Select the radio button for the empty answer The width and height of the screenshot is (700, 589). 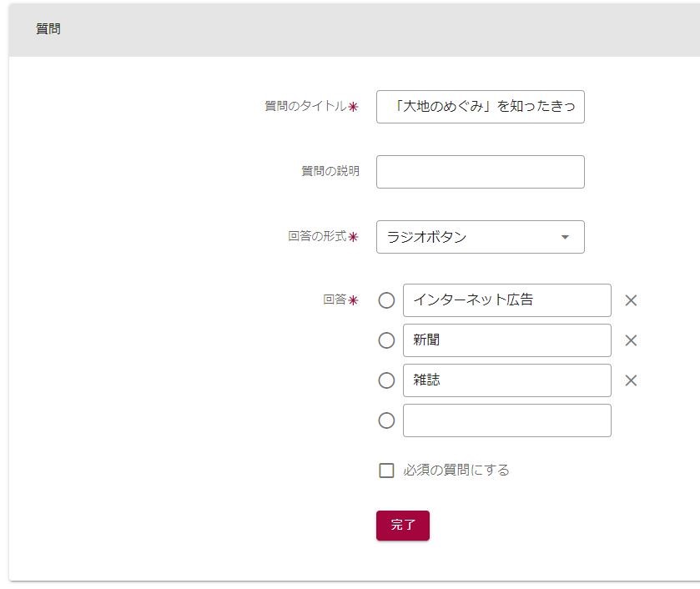(386, 420)
